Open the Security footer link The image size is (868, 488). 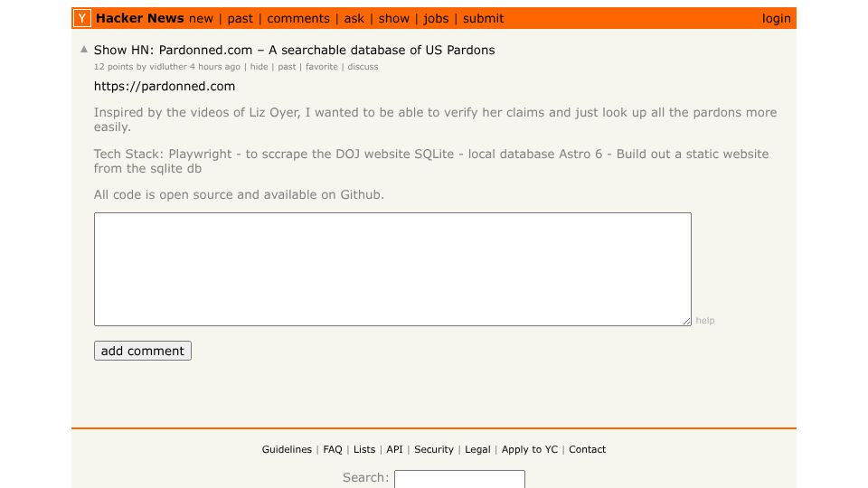[434, 449]
